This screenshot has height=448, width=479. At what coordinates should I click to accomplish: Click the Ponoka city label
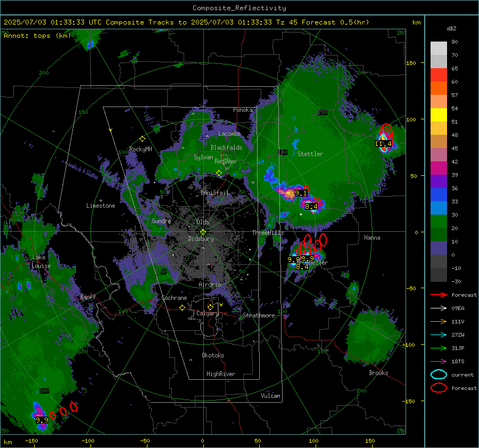pyautogui.click(x=243, y=110)
